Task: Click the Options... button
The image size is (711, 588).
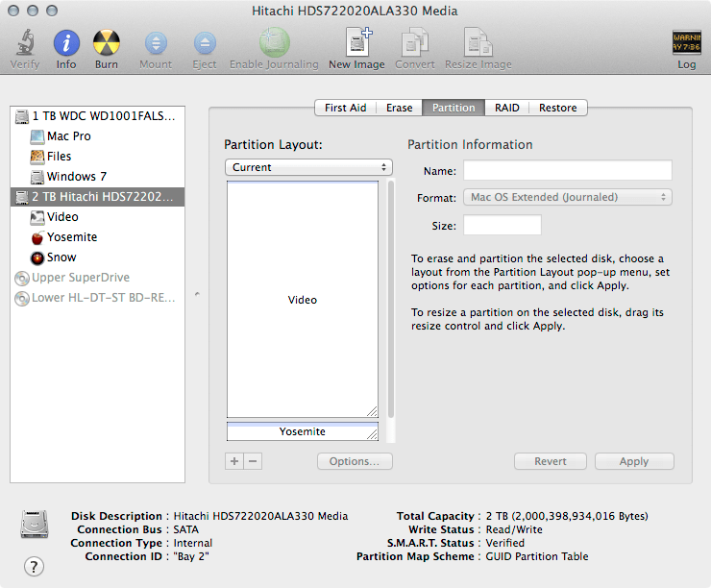Action: 355,461
